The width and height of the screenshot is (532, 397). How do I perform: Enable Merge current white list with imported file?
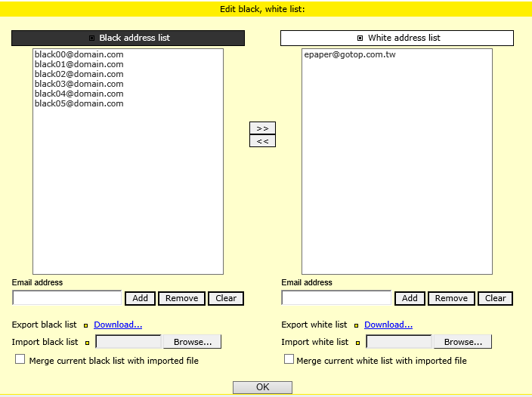(289, 360)
